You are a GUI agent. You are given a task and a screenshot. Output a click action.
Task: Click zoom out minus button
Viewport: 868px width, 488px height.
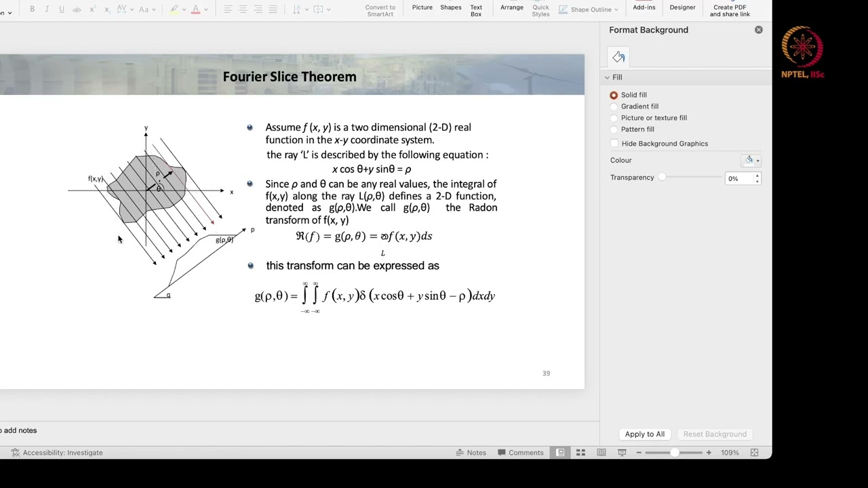click(x=639, y=452)
